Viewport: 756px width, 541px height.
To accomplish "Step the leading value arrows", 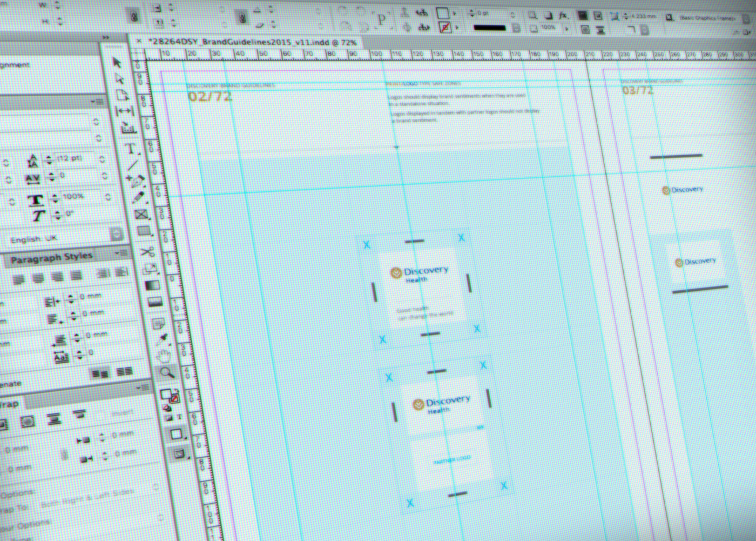I will click(49, 161).
